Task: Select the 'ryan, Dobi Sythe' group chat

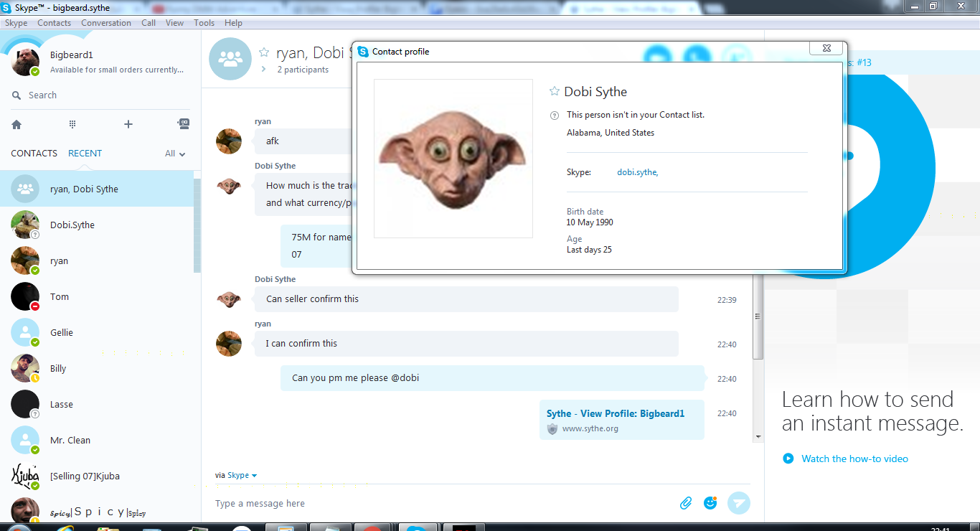Action: [97, 189]
